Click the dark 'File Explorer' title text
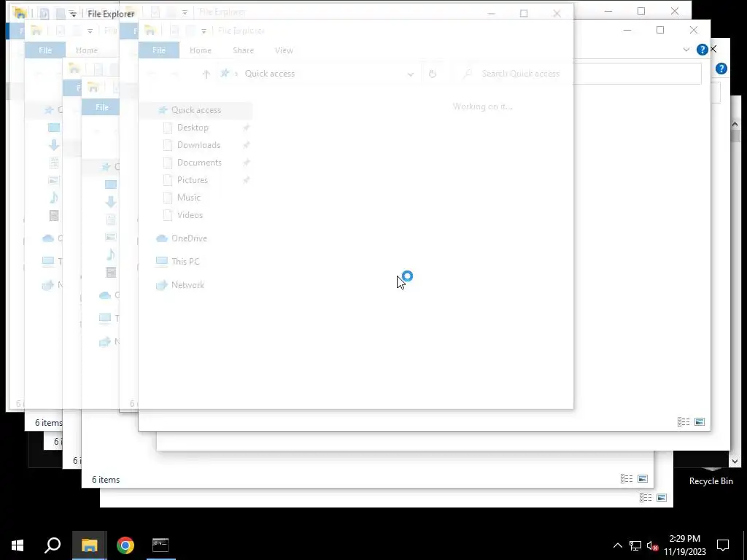The height and width of the screenshot is (560, 747). 111,14
